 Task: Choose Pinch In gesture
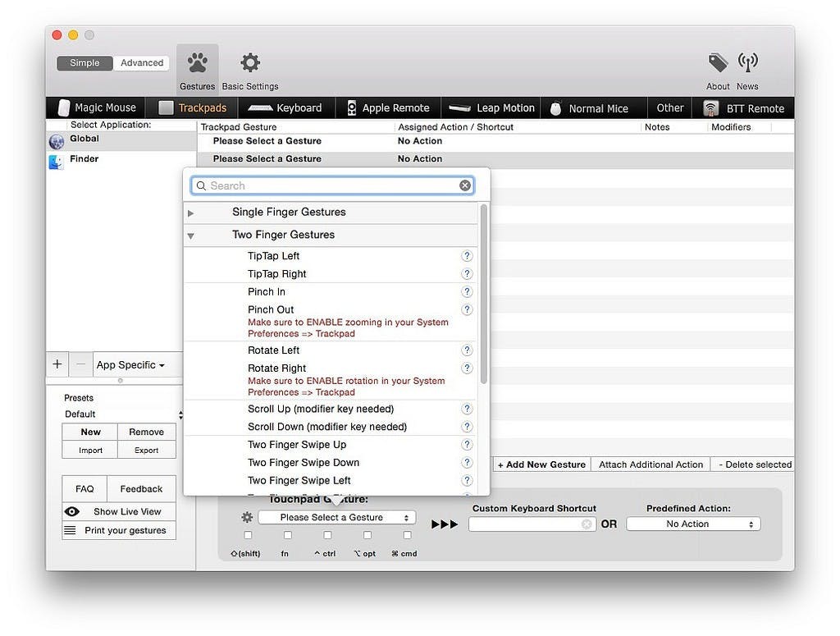point(267,291)
